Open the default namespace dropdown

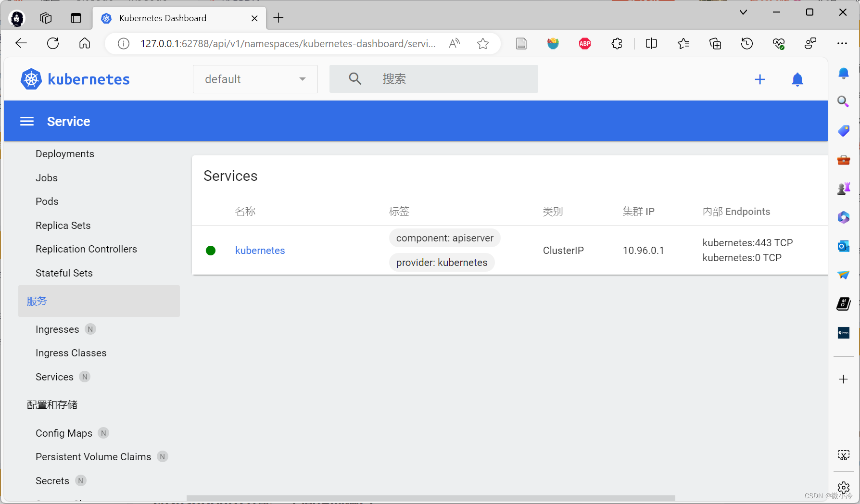point(255,79)
